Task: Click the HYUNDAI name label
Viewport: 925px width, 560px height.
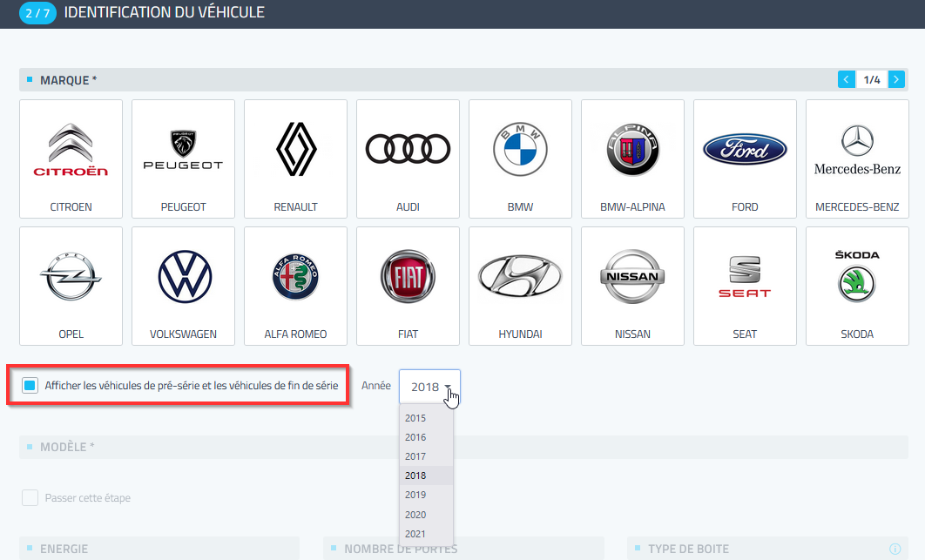Action: click(x=520, y=334)
